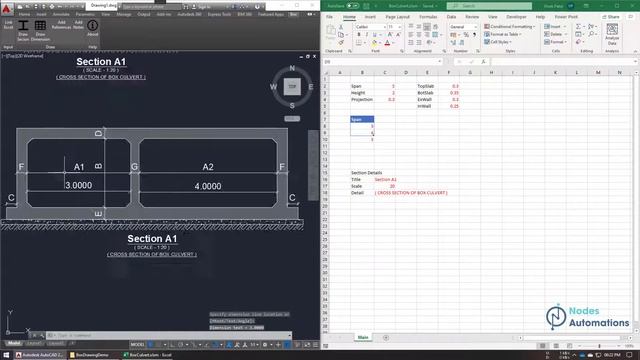Apply percent style in Number group
This screenshot has width=640, height=360.
(x=466, y=35)
